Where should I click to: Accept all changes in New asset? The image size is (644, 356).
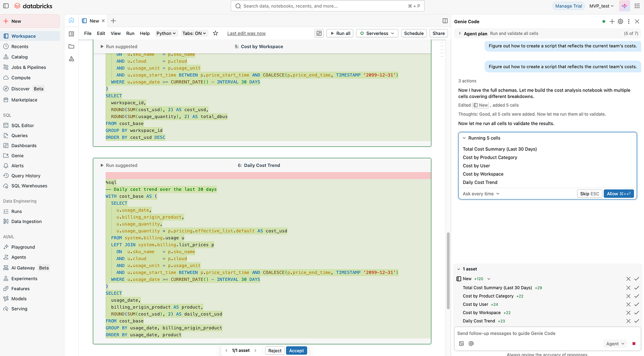coord(637,279)
